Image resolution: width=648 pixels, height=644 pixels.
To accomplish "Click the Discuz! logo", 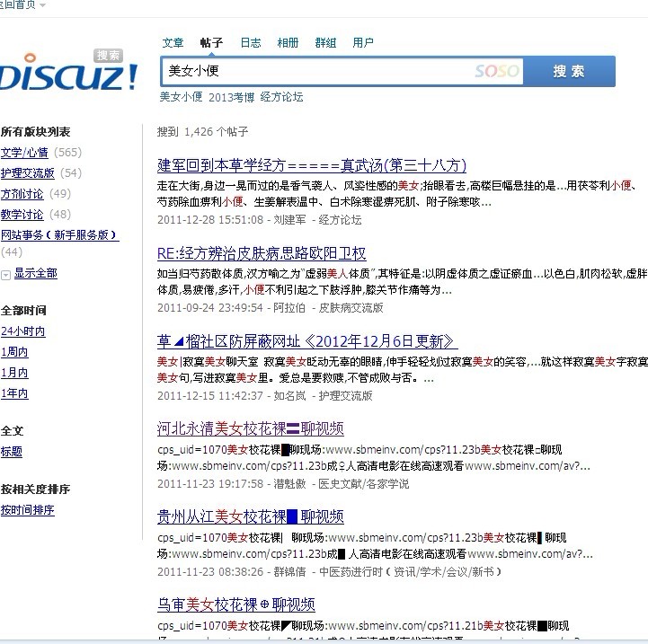I will 68,71.
